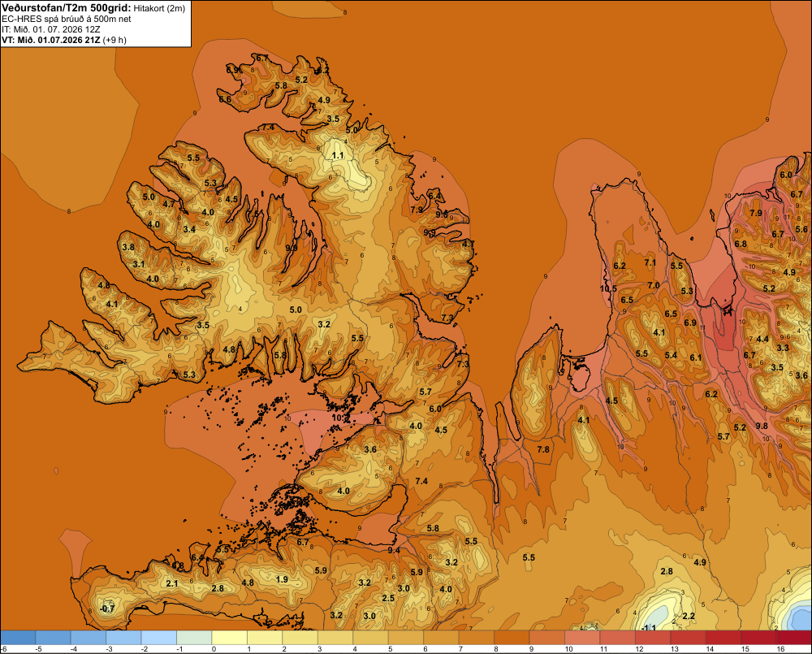812x654 pixels.
Task: Click the 'IT: Mið. 01. 07. 2026 12Z' line
Action: (51, 29)
